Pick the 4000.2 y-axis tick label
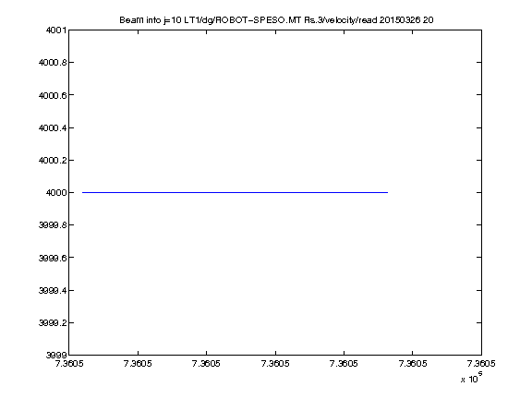532x399 pixels. coord(53,160)
